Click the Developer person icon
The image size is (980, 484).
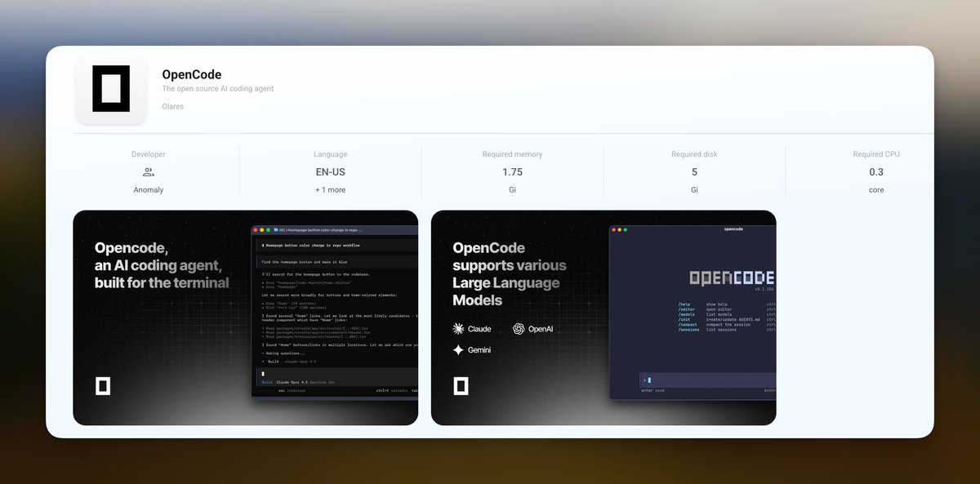pyautogui.click(x=149, y=172)
